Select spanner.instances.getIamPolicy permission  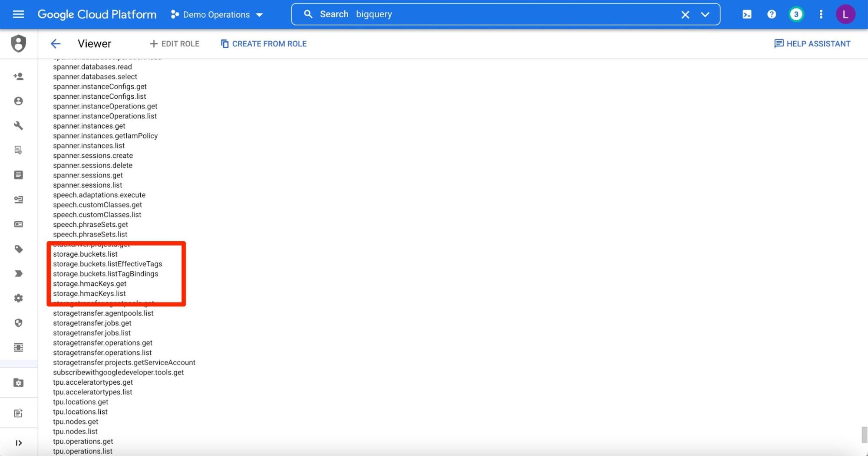105,136
